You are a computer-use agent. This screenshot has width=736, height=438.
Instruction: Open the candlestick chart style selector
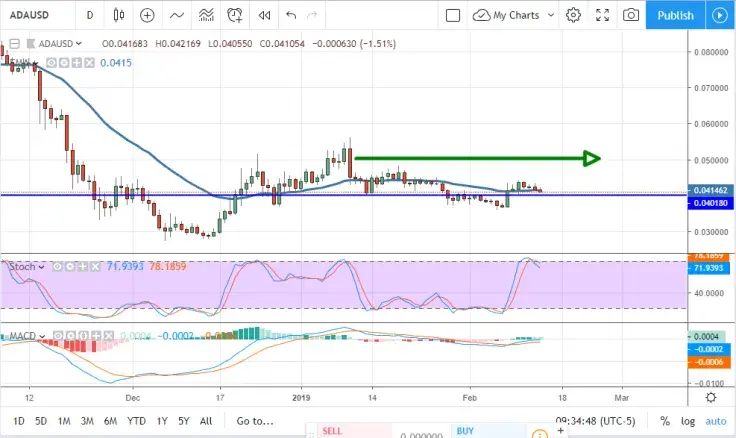[x=120, y=15]
